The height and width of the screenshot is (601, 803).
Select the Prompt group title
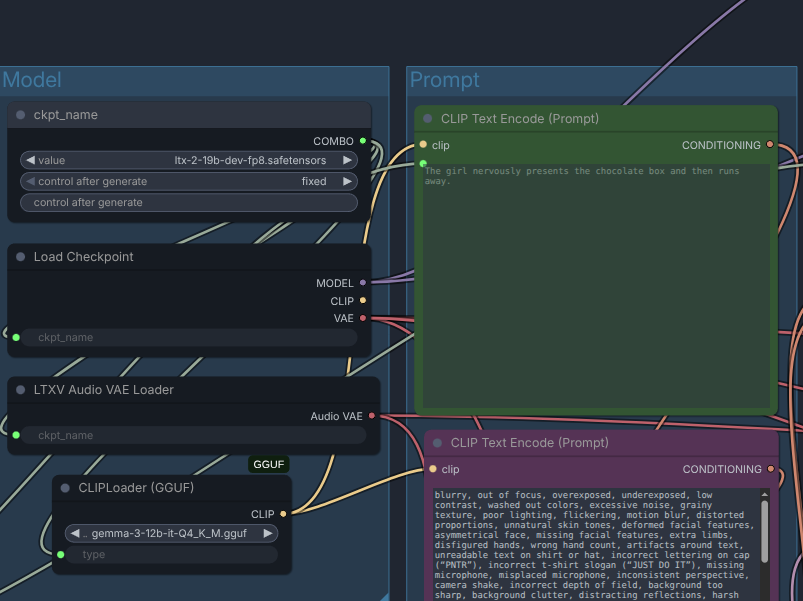444,80
